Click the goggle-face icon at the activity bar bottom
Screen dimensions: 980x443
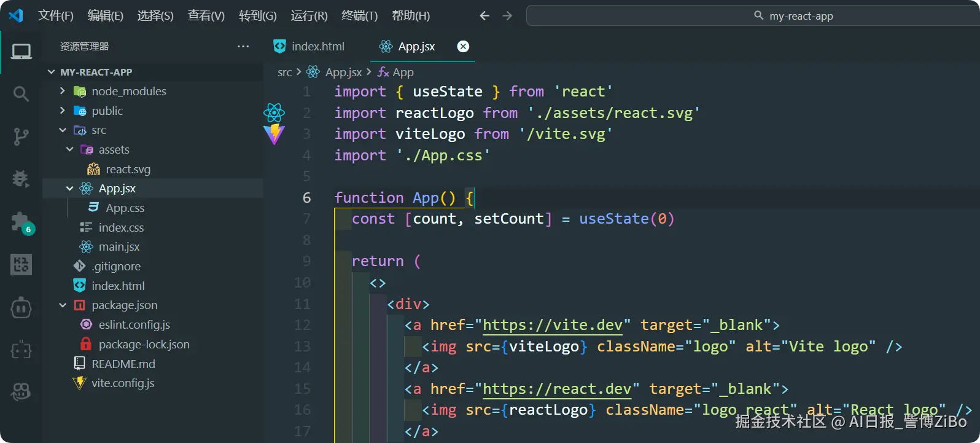click(x=21, y=391)
